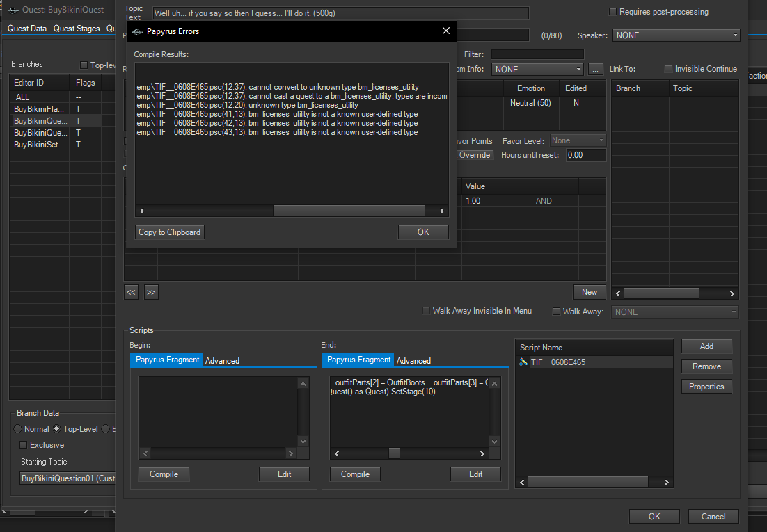Click the Filter input field

(x=537, y=54)
